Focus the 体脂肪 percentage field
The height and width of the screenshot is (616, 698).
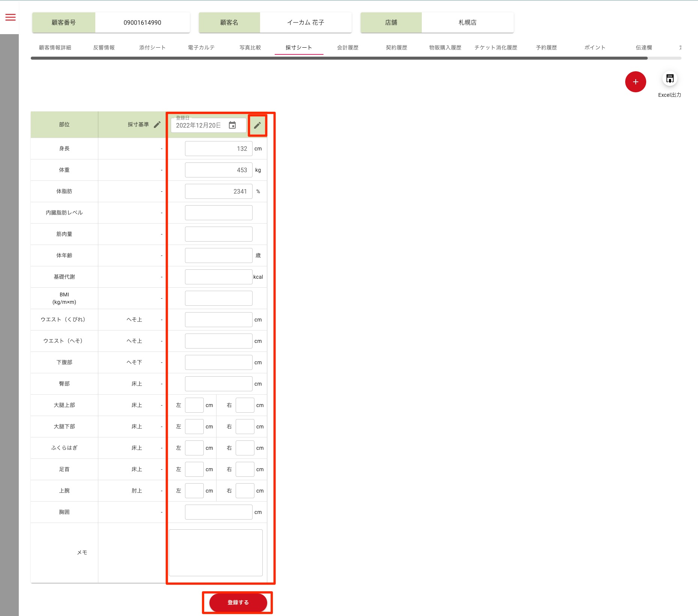[x=218, y=192]
